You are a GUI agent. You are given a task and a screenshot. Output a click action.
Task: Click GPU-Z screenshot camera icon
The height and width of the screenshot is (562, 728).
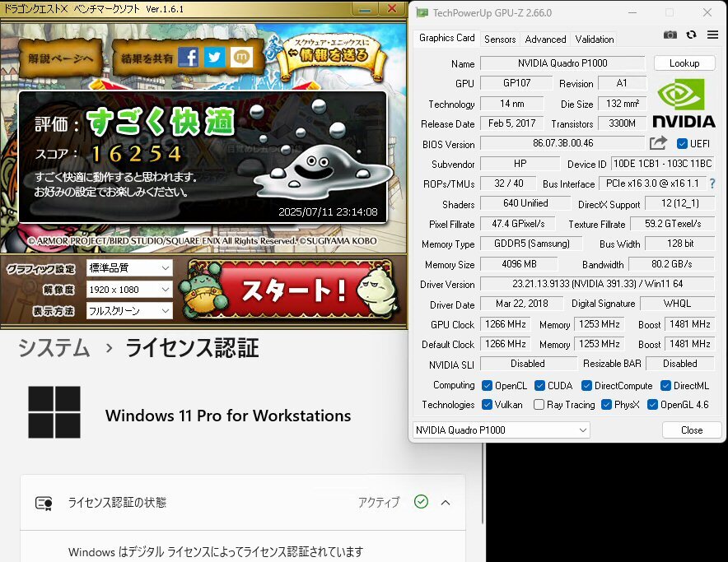(x=670, y=35)
